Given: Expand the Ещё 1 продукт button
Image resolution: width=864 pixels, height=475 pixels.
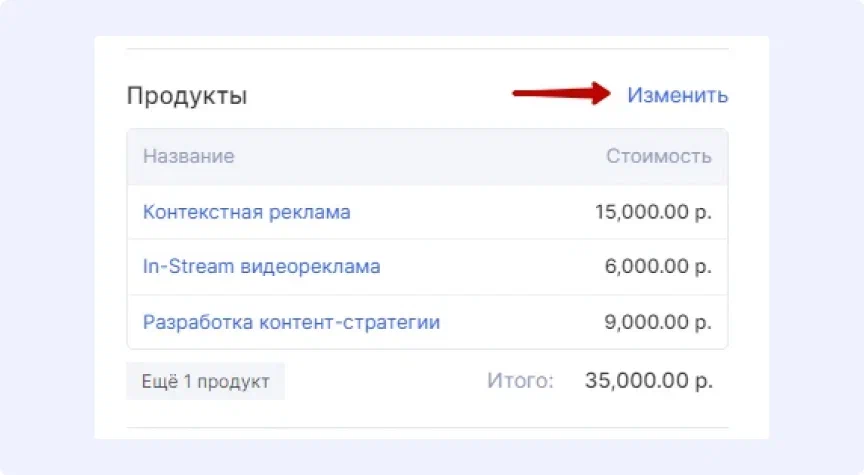Looking at the screenshot, I should (x=205, y=381).
